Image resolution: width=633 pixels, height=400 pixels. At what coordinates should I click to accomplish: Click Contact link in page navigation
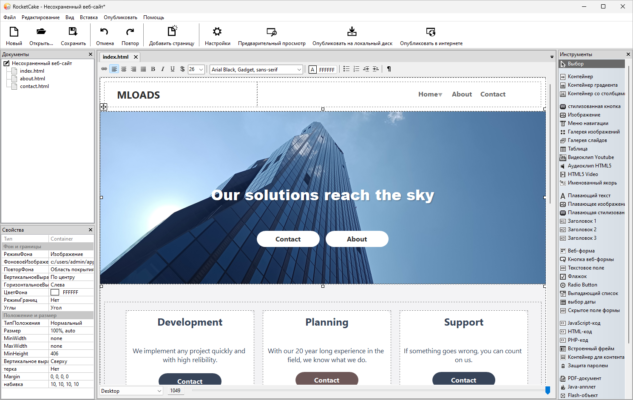tap(493, 94)
